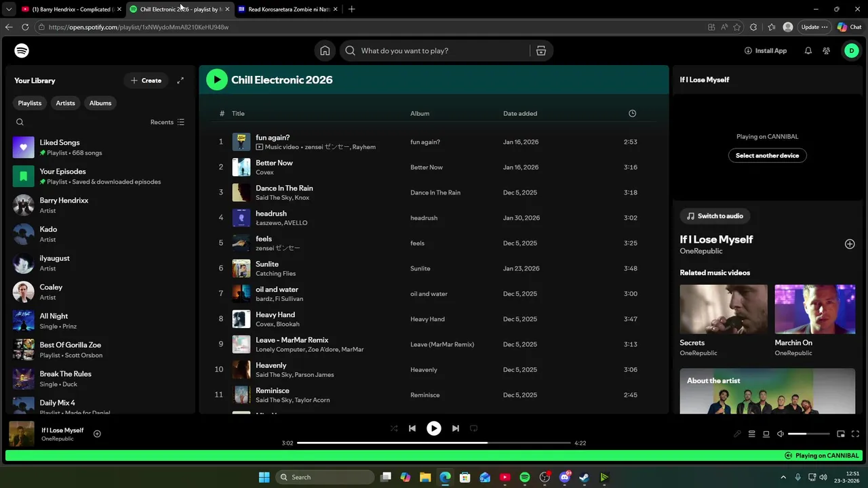
Task: Play the Chill Electronic 2026 playlist
Action: click(x=217, y=80)
